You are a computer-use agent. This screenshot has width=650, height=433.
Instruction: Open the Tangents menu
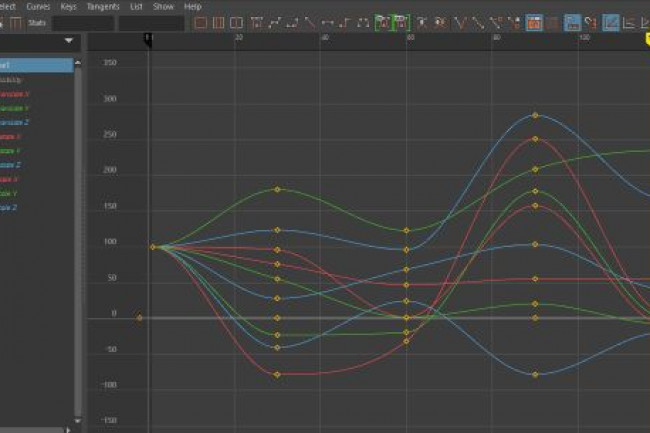[x=103, y=6]
